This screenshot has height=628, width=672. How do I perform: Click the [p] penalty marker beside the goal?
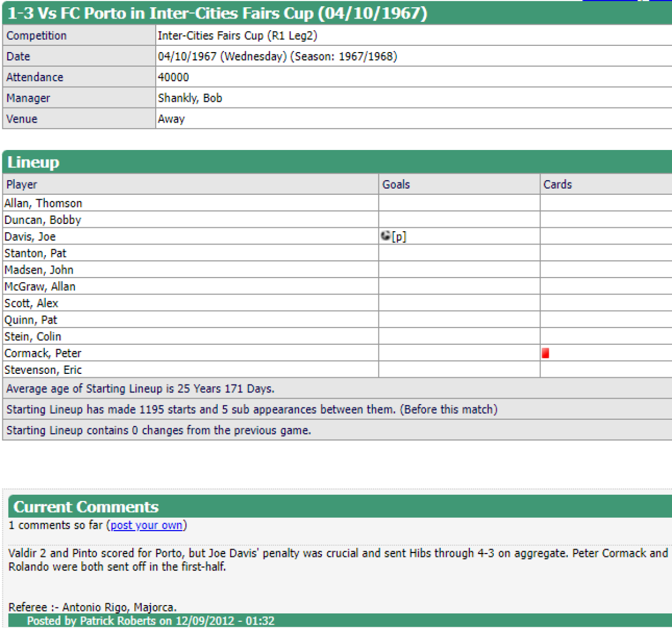399,237
